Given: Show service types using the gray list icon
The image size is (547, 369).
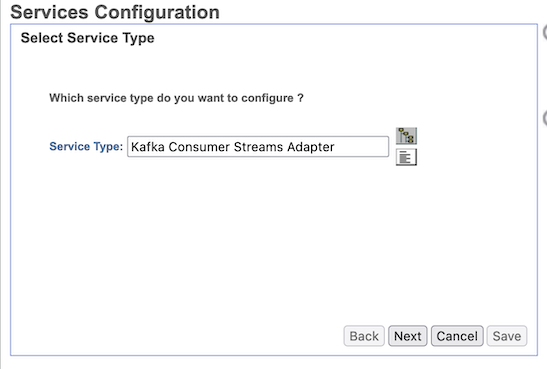Looking at the screenshot, I should 406,157.
